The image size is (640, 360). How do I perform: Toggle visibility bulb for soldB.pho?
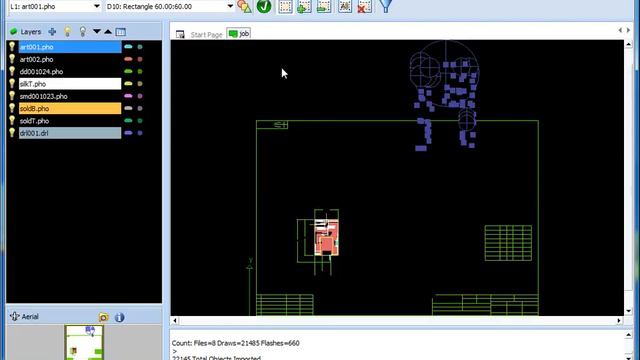tap(12, 108)
